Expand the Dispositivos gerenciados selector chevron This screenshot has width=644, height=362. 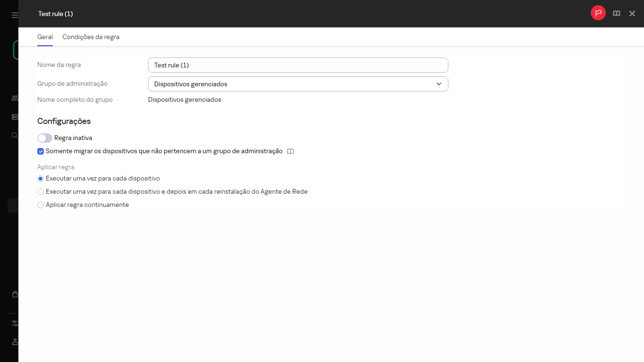pos(439,83)
